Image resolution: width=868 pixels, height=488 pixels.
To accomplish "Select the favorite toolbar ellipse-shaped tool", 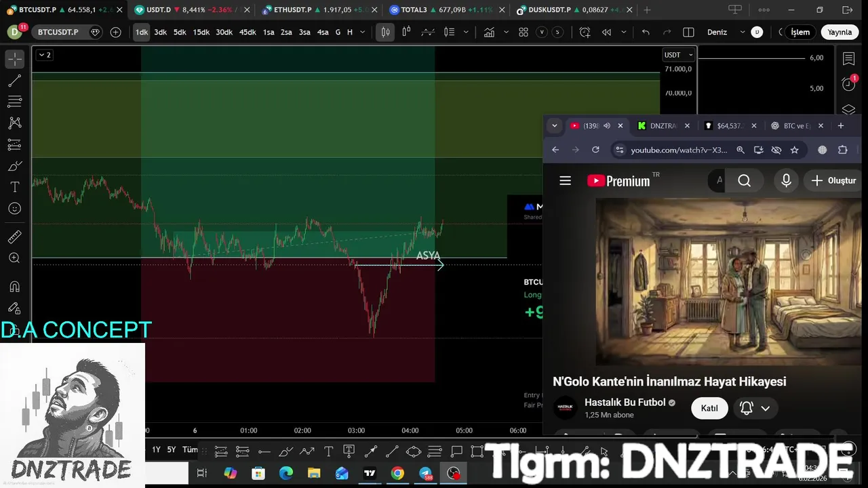I will 413,451.
